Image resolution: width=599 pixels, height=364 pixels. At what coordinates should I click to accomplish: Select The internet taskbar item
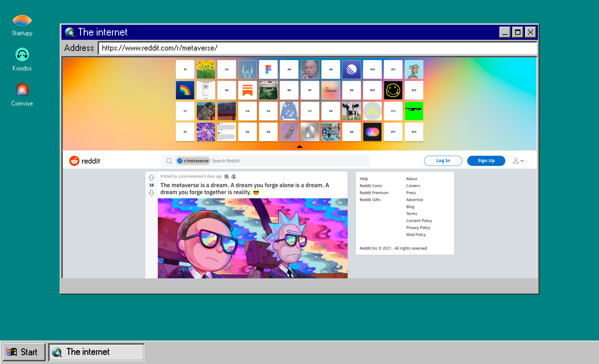(96, 352)
